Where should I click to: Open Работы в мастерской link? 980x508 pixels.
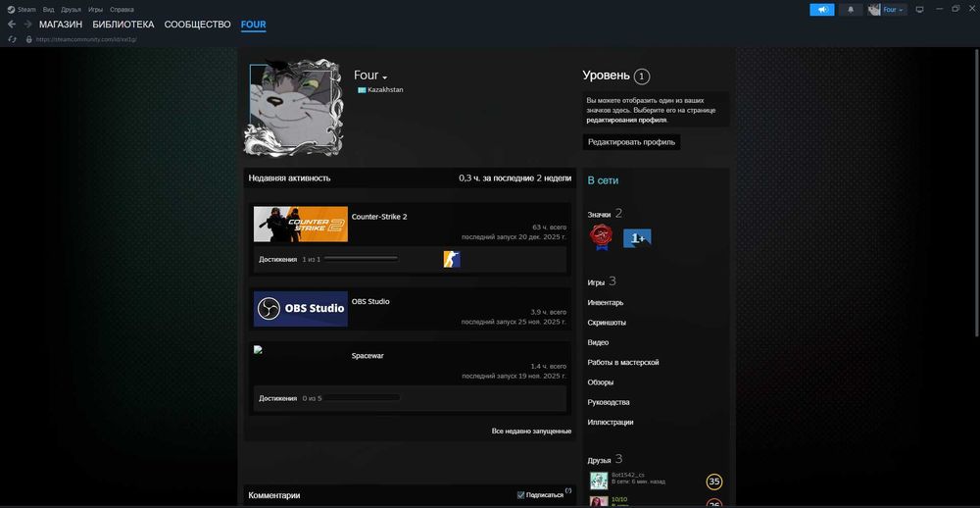pyautogui.click(x=622, y=362)
